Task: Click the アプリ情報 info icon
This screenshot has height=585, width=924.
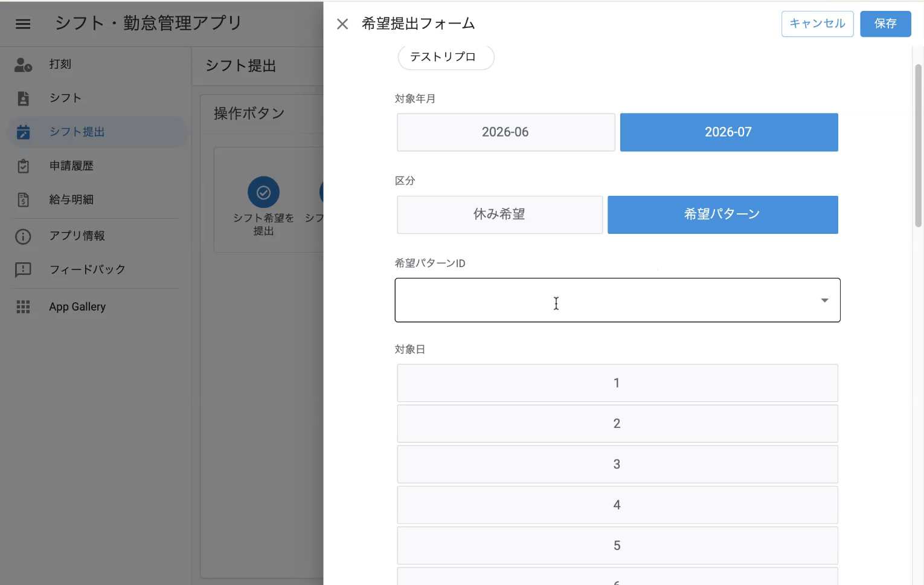Action: (23, 236)
